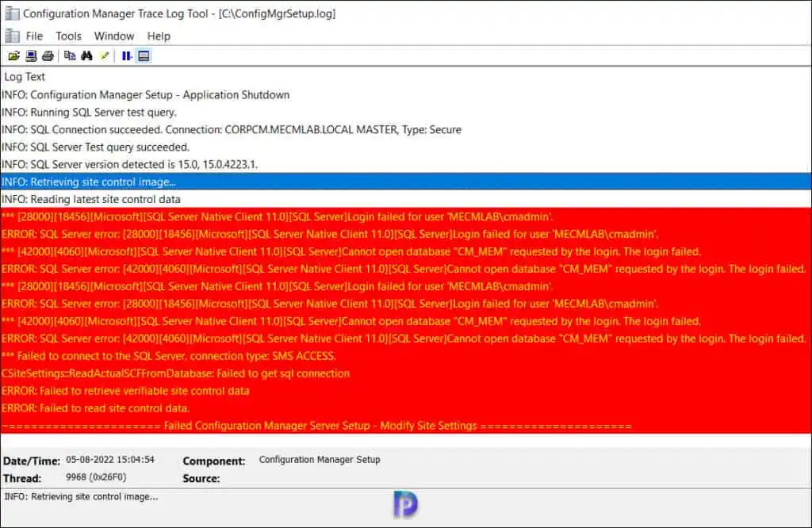Screen dimensions: 812x528
Task: Select the 'CSiteSettings::ReadActualSCFFromDatabase' error row
Action: point(406,373)
